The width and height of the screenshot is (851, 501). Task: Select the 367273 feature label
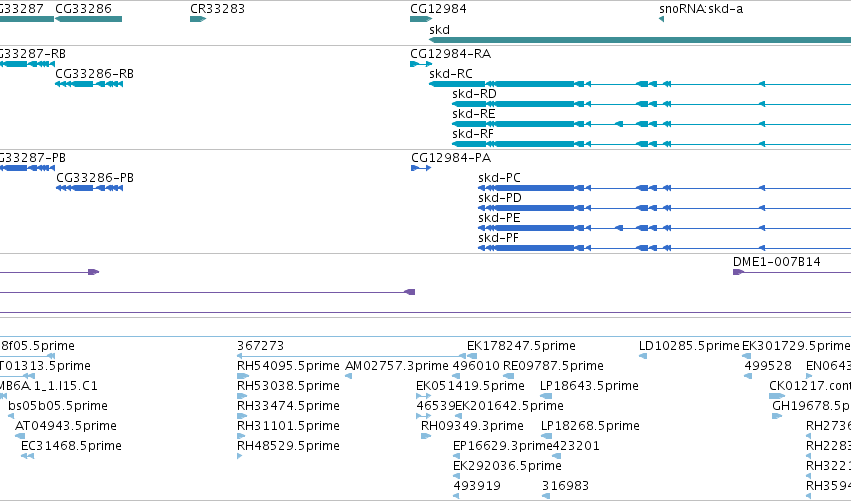(261, 346)
